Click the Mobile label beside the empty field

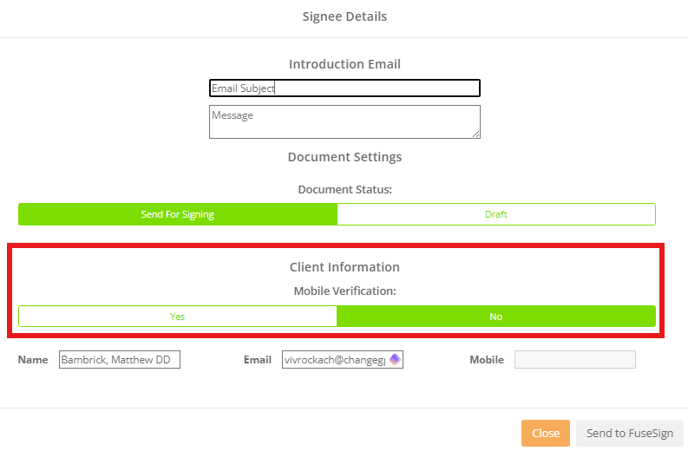(487, 360)
